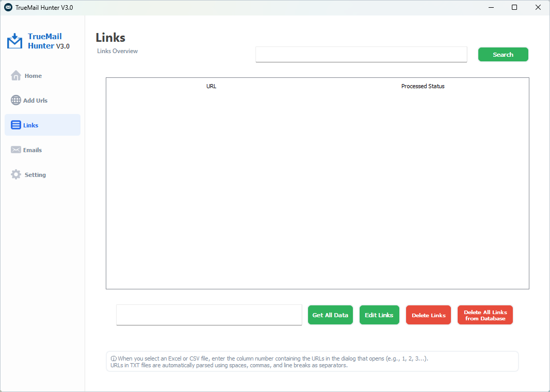Viewport: 550px width, 392px height.
Task: Maximize the TrueMail Hunter window
Action: tap(514, 7)
